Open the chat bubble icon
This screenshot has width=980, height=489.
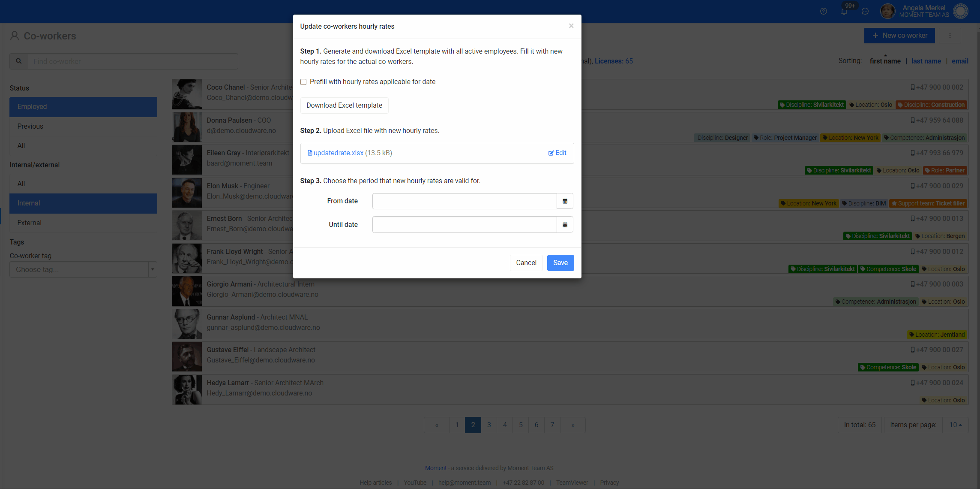865,12
